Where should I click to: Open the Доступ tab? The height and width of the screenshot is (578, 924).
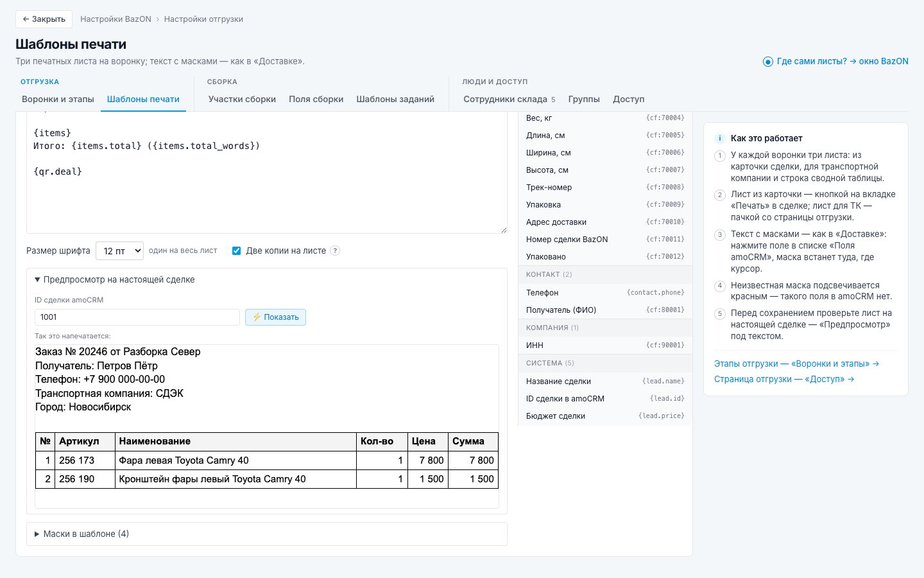coord(628,99)
